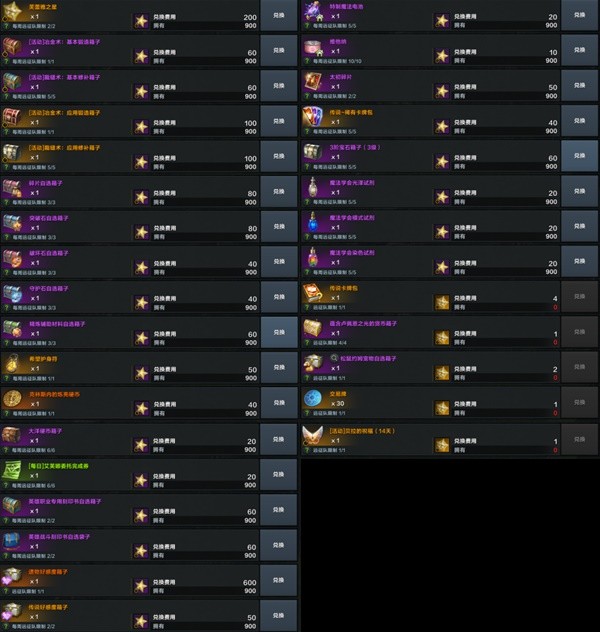This screenshot has height=632, width=600.
Task: Click the star currency icon in the 600-cost row
Action: [141, 586]
